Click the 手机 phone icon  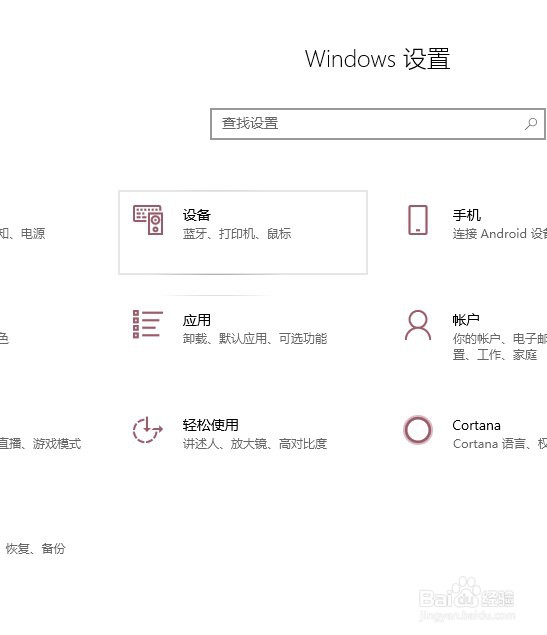418,220
